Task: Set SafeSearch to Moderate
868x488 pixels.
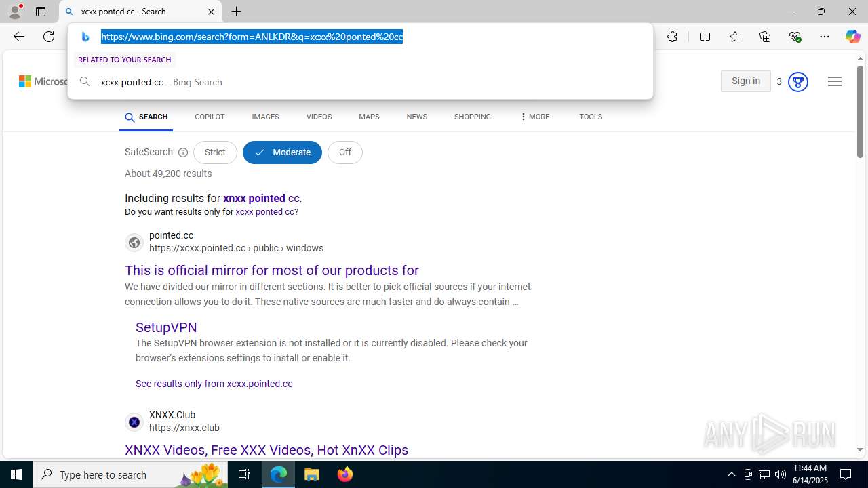Action: (282, 152)
